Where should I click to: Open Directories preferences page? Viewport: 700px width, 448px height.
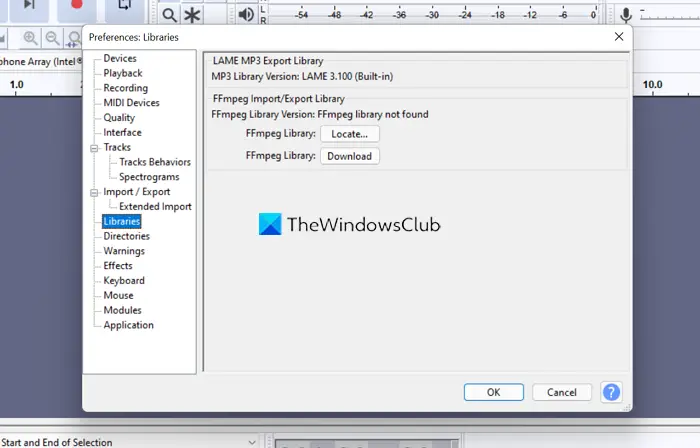tap(126, 236)
